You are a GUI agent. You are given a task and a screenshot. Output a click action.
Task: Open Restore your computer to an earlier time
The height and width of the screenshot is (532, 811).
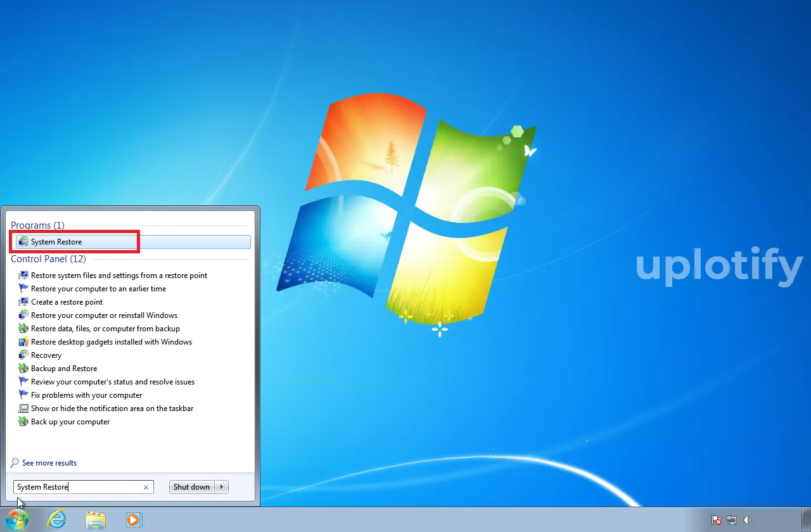pos(98,289)
